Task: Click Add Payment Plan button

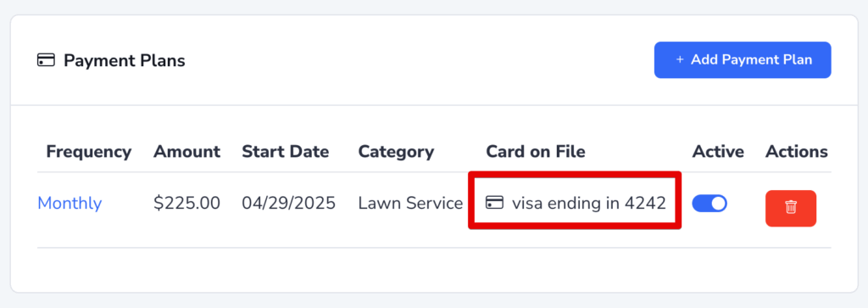Action: tap(743, 60)
